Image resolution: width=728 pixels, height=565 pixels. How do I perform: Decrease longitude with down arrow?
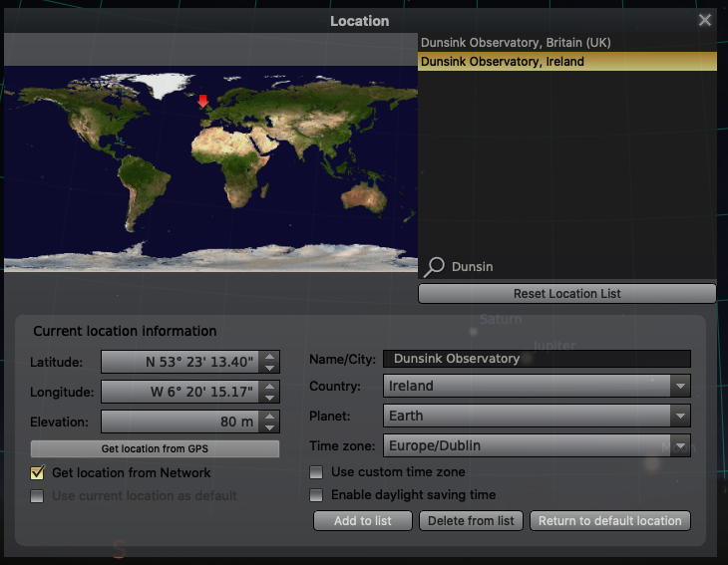click(269, 398)
